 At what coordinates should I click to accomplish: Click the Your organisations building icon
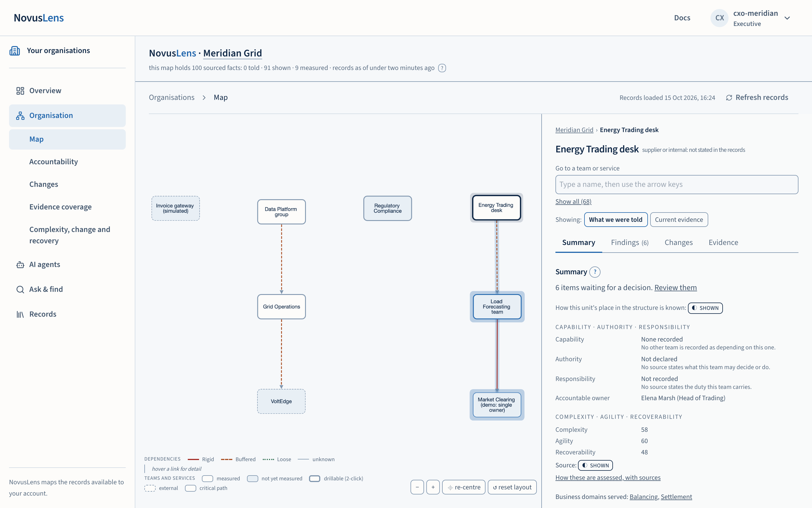[15, 51]
